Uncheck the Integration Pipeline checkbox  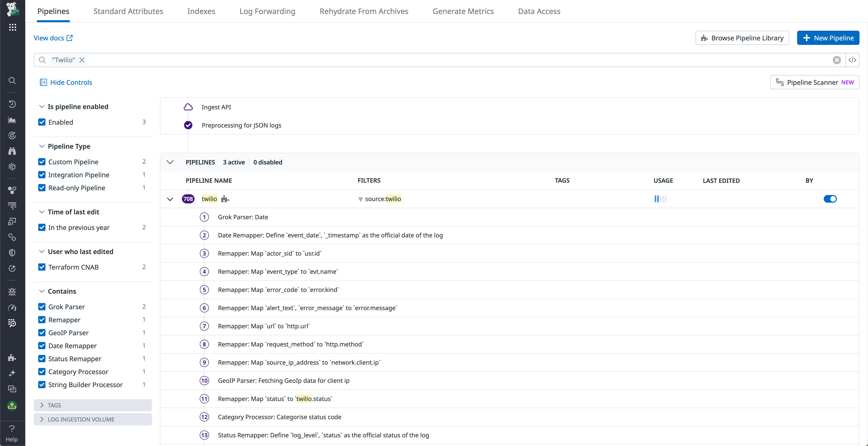pos(42,175)
